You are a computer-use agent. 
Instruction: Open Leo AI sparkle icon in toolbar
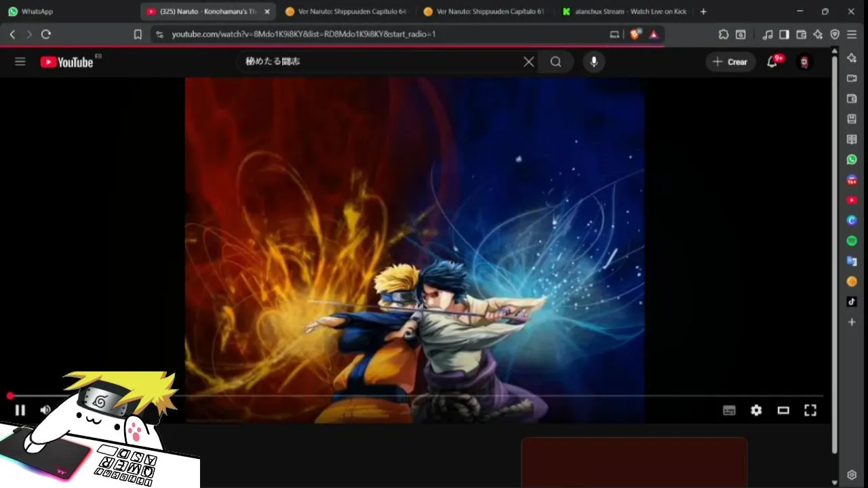(818, 34)
